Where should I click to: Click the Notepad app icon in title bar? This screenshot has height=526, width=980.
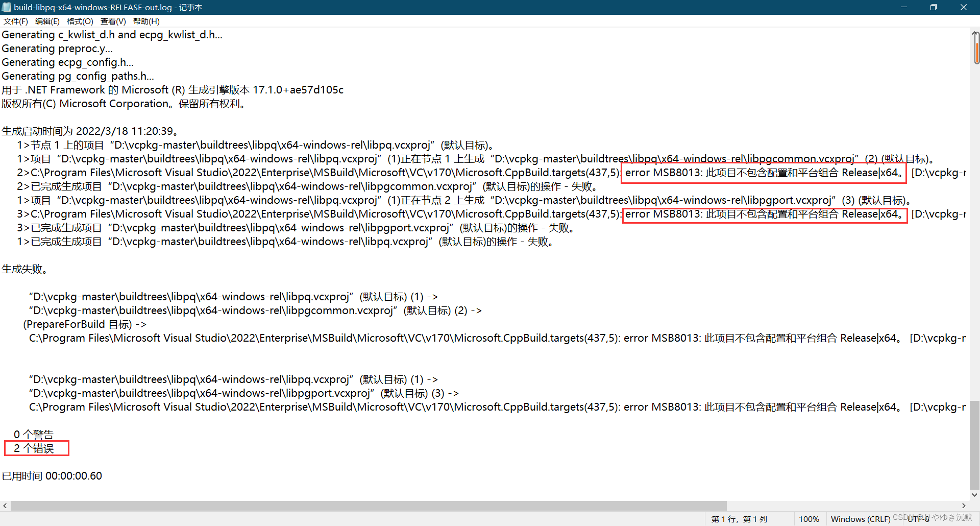click(x=7, y=7)
